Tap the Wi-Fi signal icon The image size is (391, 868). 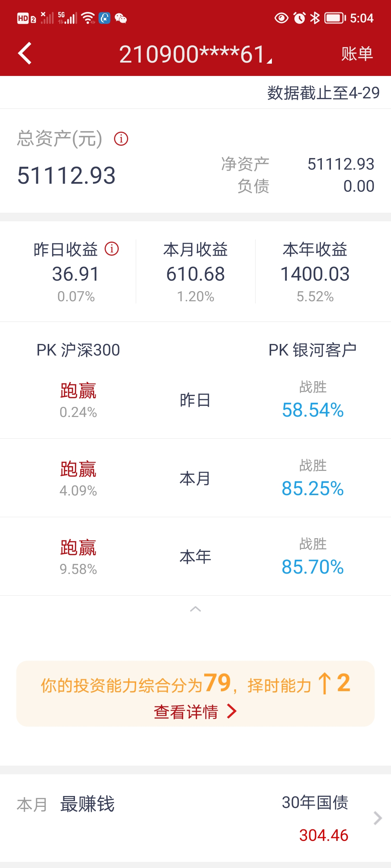[88, 18]
